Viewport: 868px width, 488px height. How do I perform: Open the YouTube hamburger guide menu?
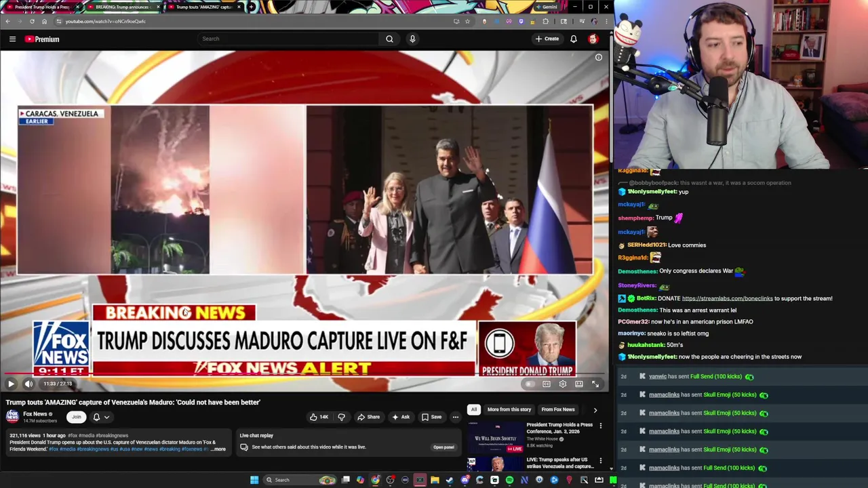click(x=12, y=39)
